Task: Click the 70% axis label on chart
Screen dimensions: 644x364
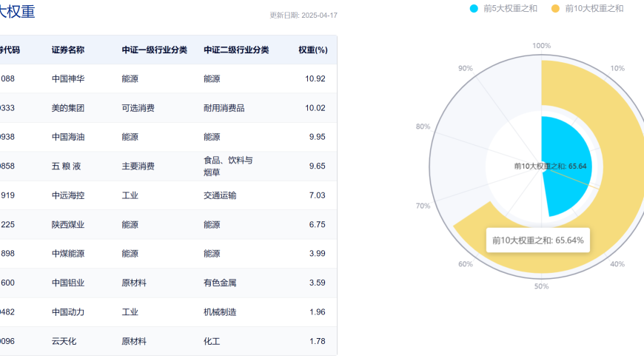Action: pyautogui.click(x=423, y=206)
